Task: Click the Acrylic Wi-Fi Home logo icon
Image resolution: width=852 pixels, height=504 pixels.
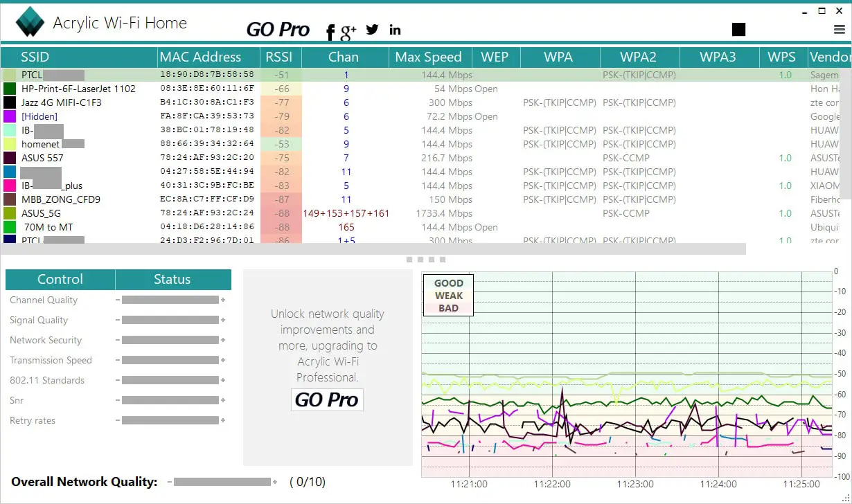Action: tap(30, 22)
